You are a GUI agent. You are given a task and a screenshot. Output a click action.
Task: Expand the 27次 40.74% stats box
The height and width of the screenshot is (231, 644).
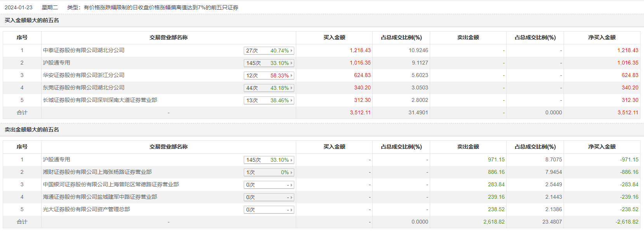coord(269,51)
